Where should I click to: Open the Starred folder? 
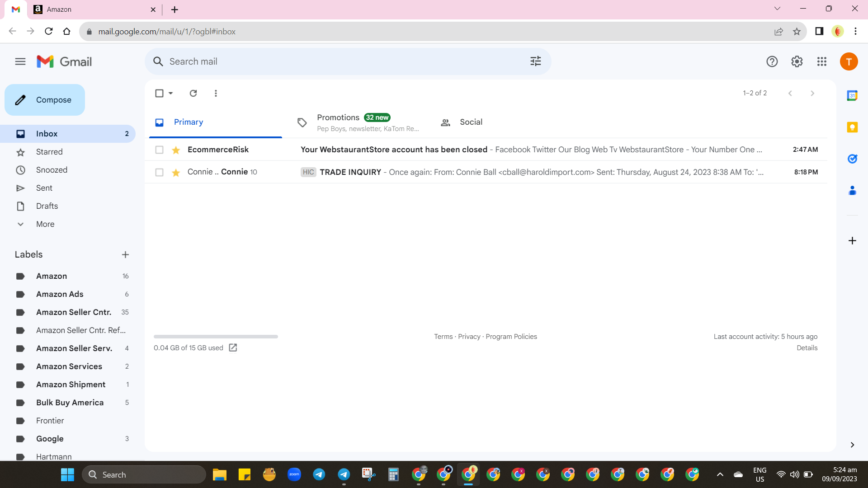click(x=68, y=152)
